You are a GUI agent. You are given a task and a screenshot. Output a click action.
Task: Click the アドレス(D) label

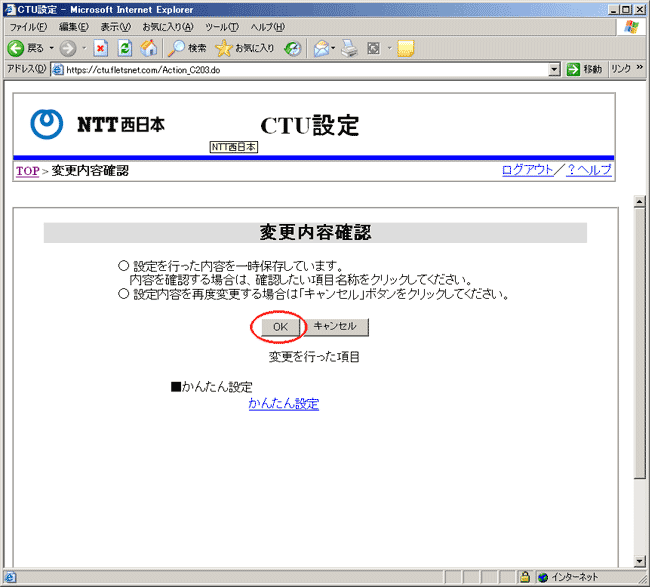(x=27, y=69)
